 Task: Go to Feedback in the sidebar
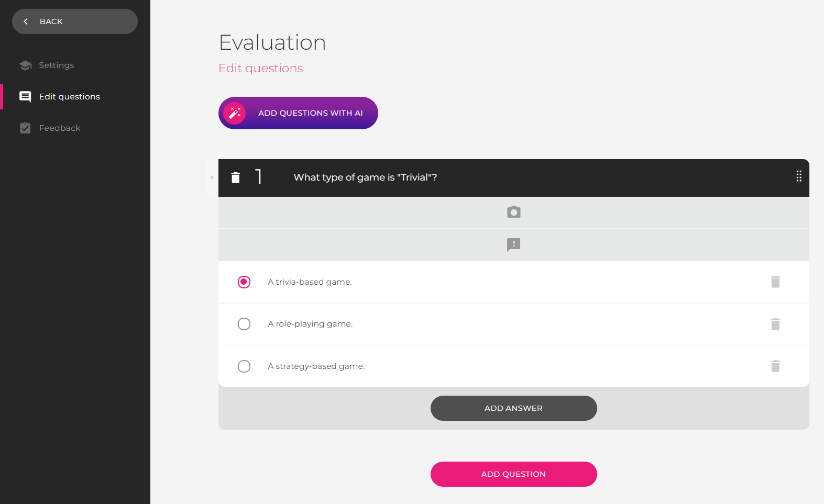pos(59,128)
